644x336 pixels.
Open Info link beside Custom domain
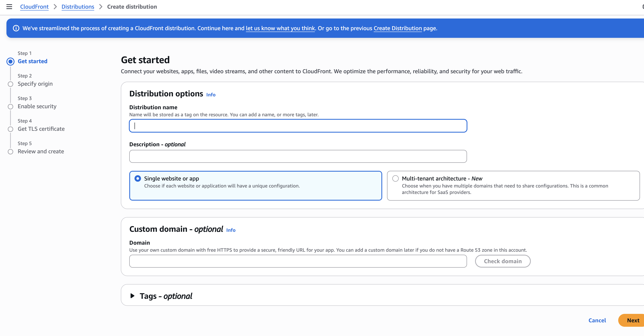pyautogui.click(x=231, y=230)
